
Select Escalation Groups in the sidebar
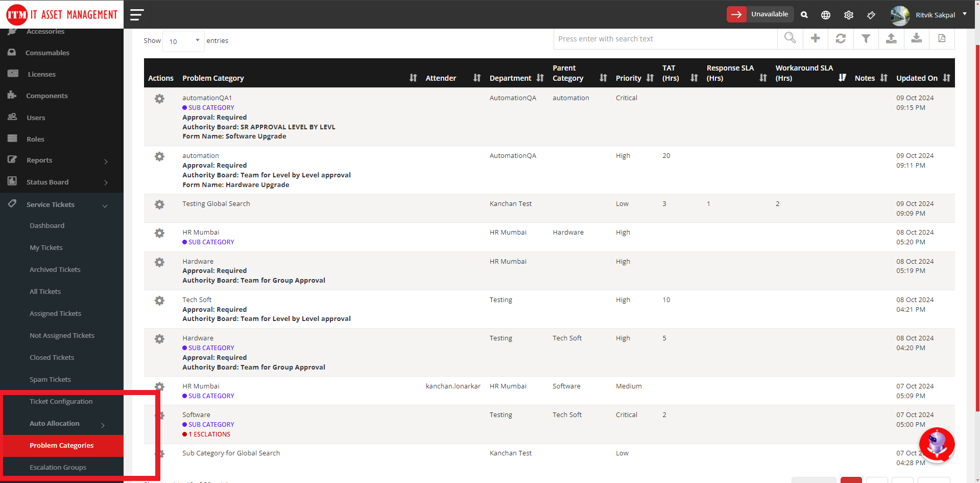point(58,467)
